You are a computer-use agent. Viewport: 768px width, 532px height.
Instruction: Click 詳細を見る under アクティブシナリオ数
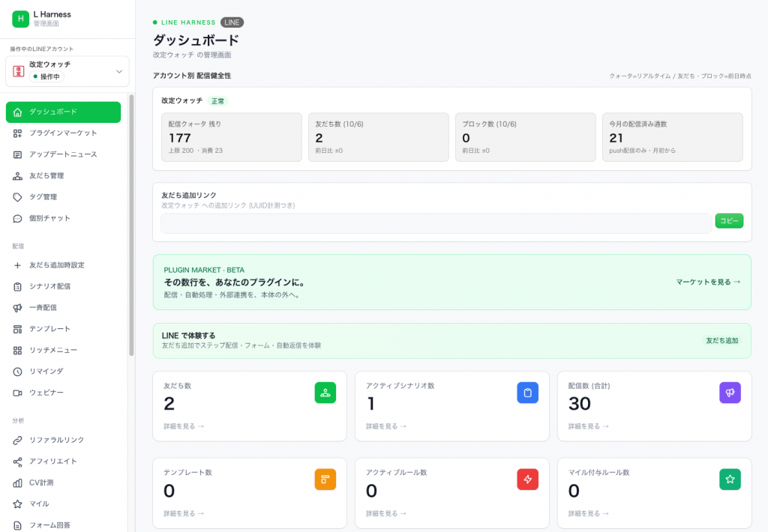(386, 426)
